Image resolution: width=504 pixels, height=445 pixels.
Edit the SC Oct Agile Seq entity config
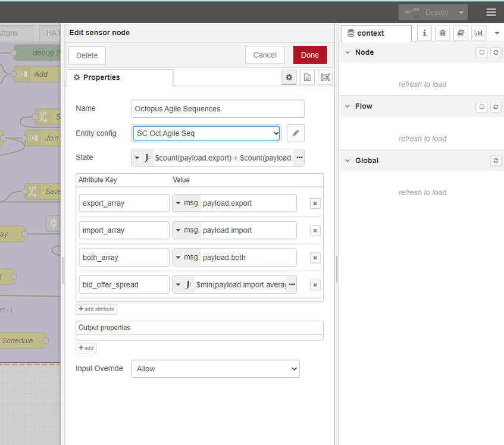tap(296, 133)
